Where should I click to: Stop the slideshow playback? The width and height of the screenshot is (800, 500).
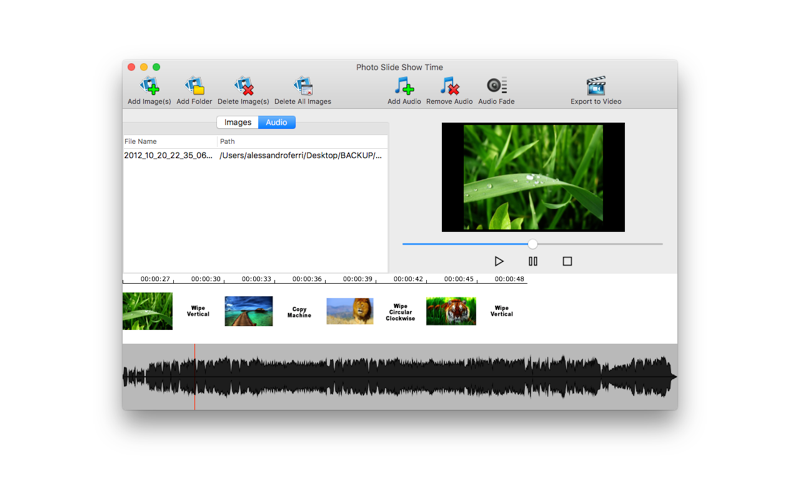(x=567, y=261)
